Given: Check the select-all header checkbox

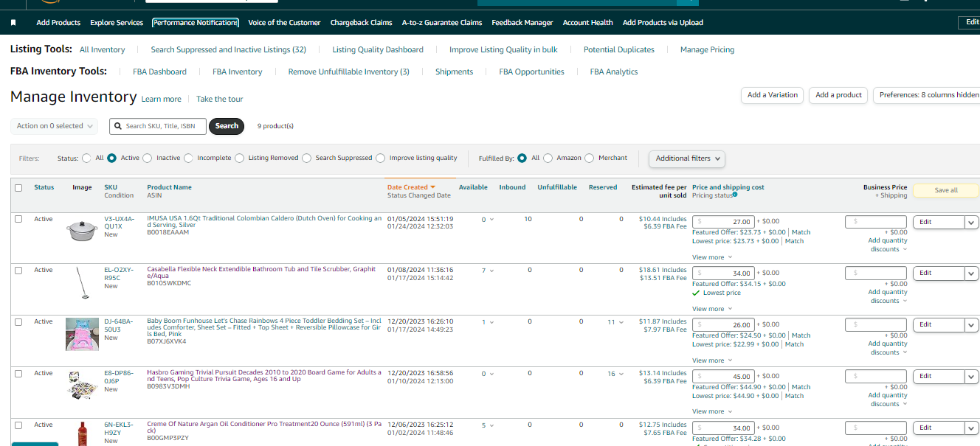Looking at the screenshot, I should click(18, 187).
